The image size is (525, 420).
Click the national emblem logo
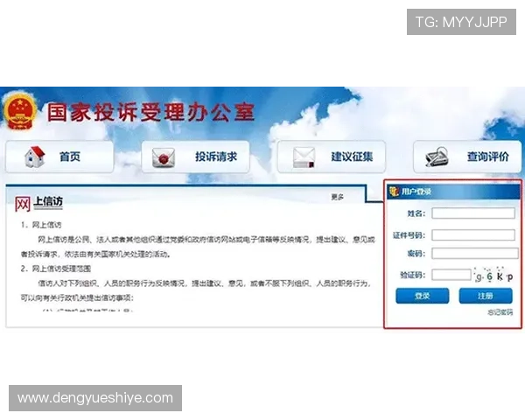coord(20,111)
